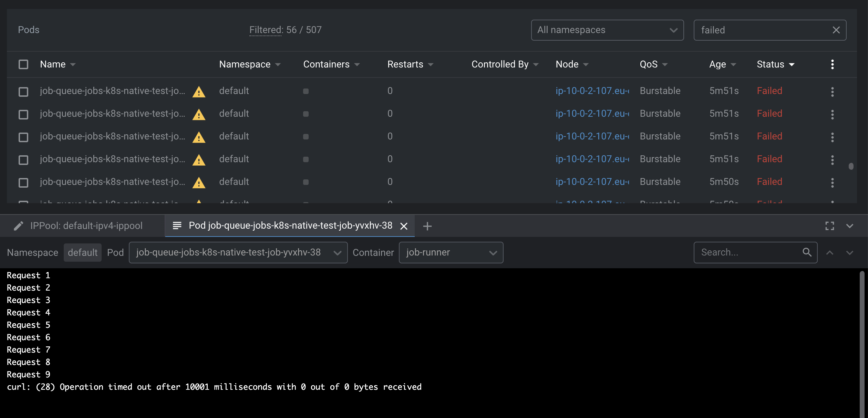Open the kebab menu on the first pod row
868x418 pixels.
tap(833, 92)
